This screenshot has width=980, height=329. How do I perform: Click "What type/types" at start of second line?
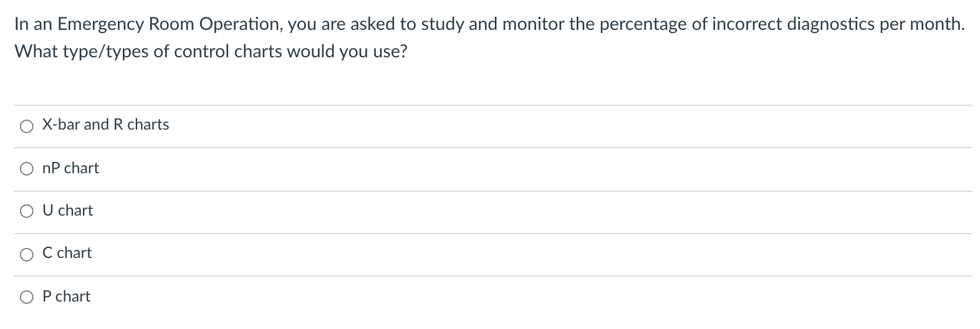(x=81, y=51)
